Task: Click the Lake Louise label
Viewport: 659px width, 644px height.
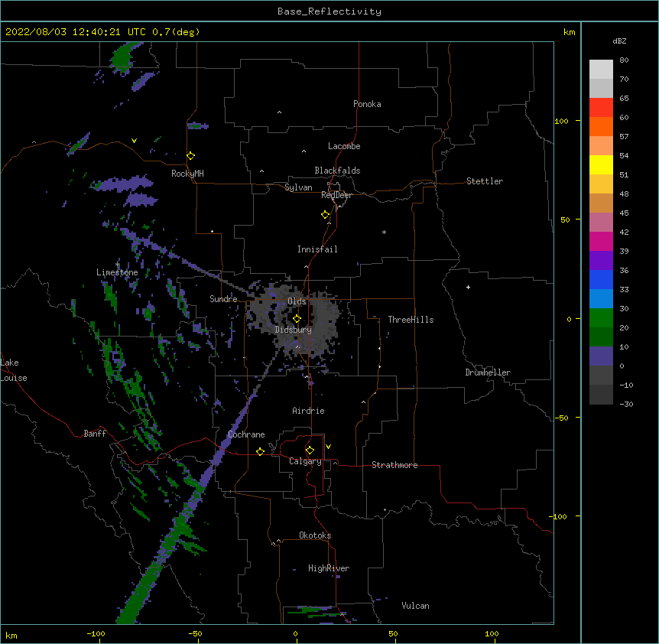Action: (x=14, y=370)
